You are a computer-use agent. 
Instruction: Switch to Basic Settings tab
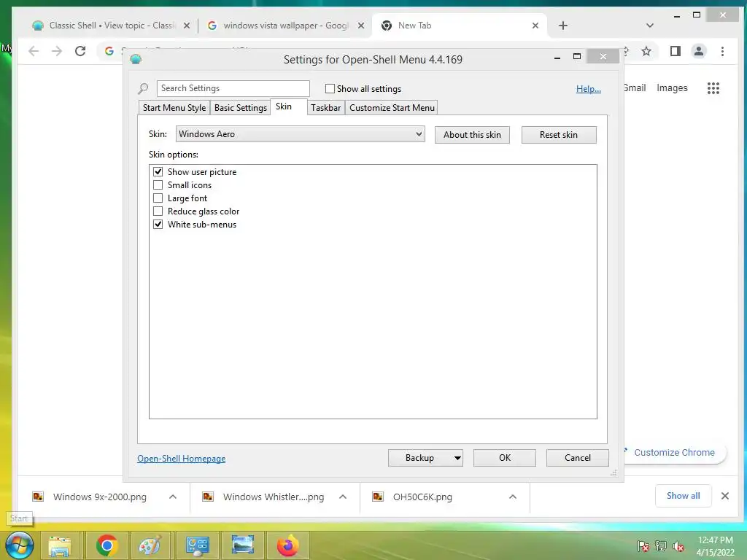241,108
